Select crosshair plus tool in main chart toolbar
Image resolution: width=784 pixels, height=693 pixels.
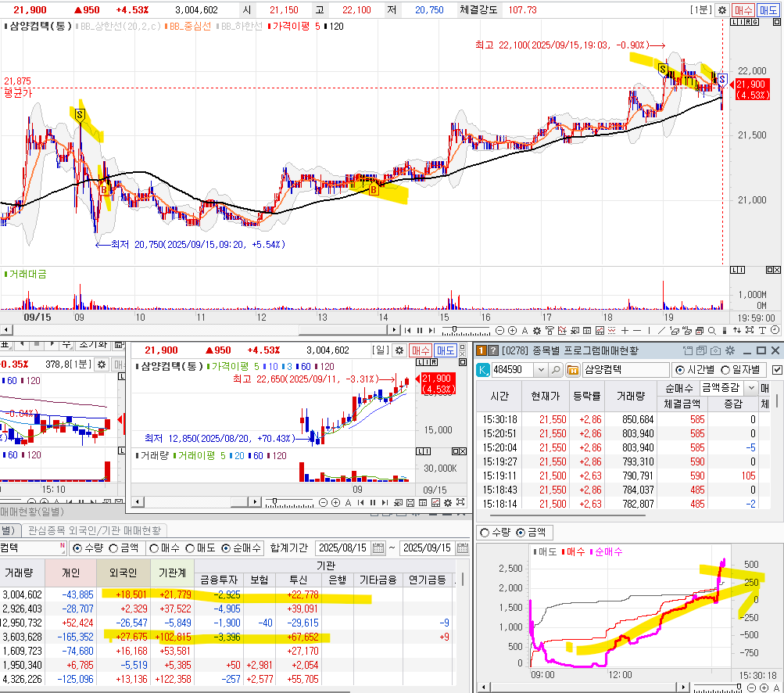[625, 330]
